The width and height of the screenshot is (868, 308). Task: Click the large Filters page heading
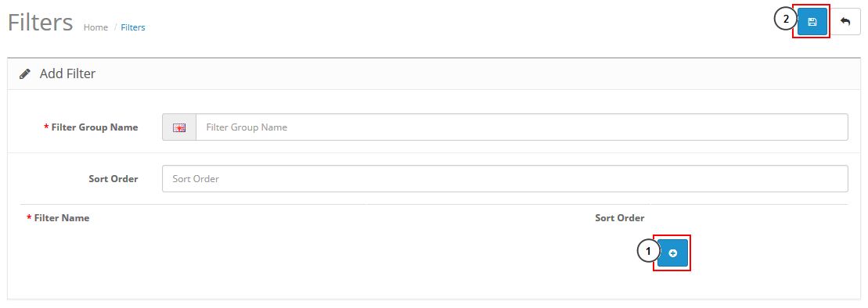41,23
